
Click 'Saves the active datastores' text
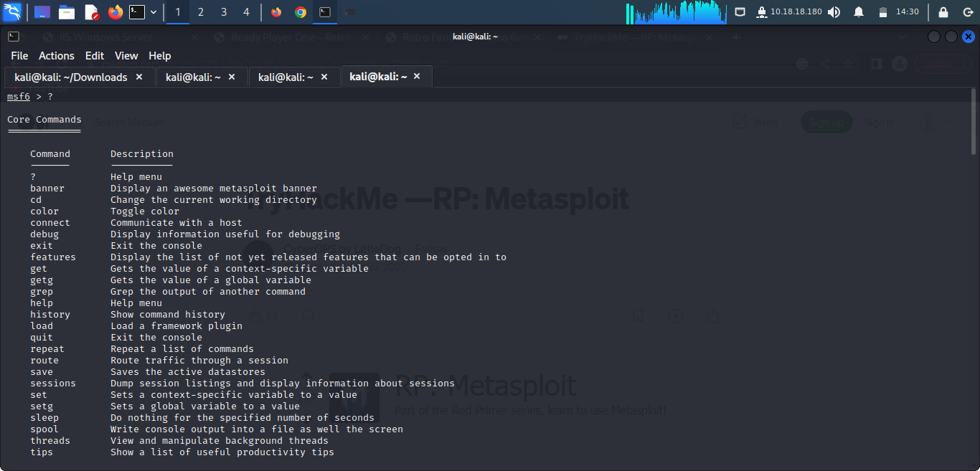click(x=188, y=372)
